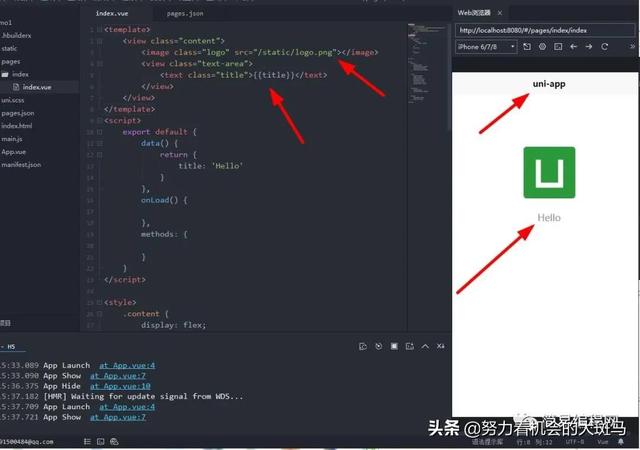Open the preview browser settings gear
The image size is (640, 450).
tap(542, 47)
